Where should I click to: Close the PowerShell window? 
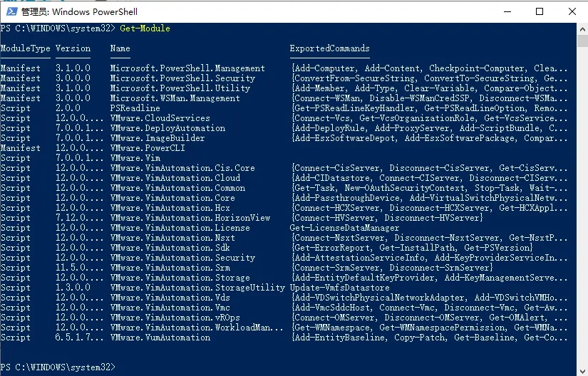tap(572, 11)
